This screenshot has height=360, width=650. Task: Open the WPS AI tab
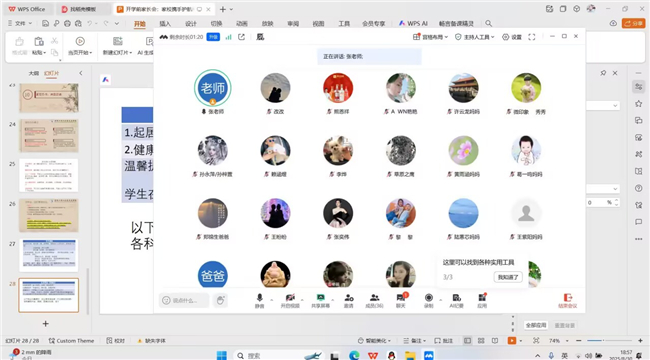coord(413,24)
